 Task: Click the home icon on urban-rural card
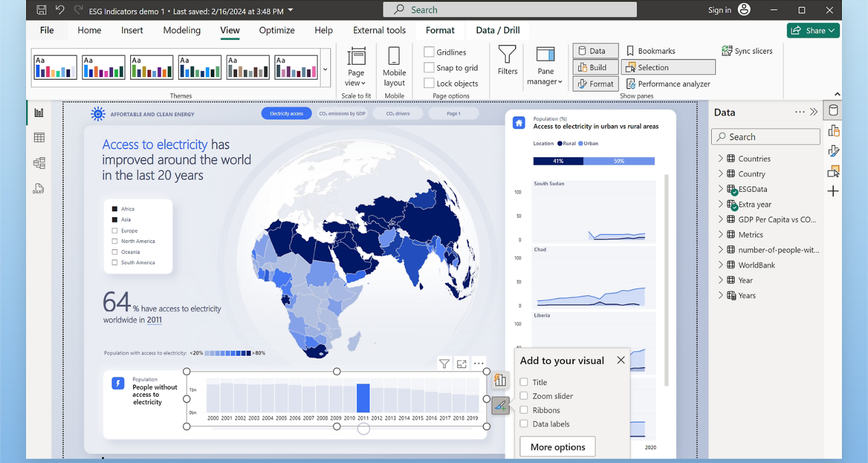(x=519, y=123)
